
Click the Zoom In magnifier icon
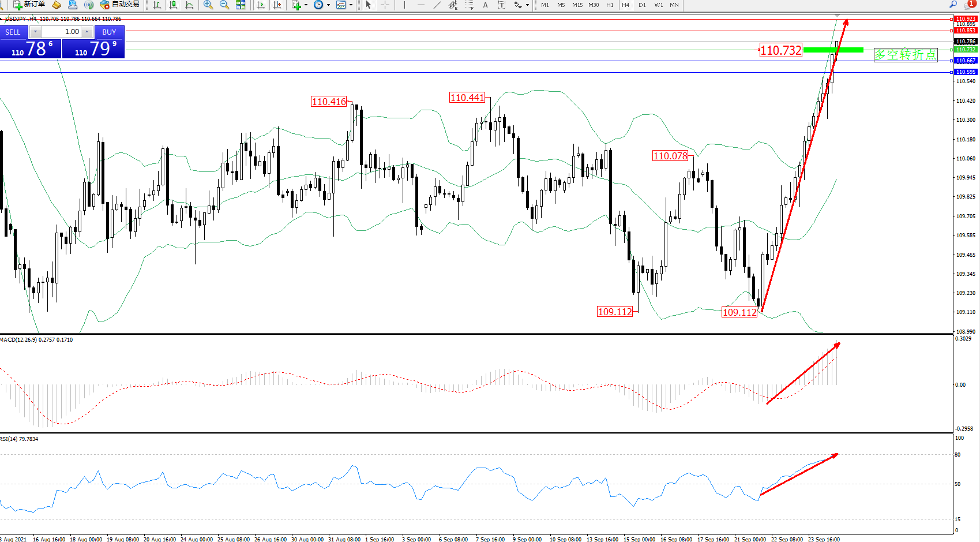(208, 5)
